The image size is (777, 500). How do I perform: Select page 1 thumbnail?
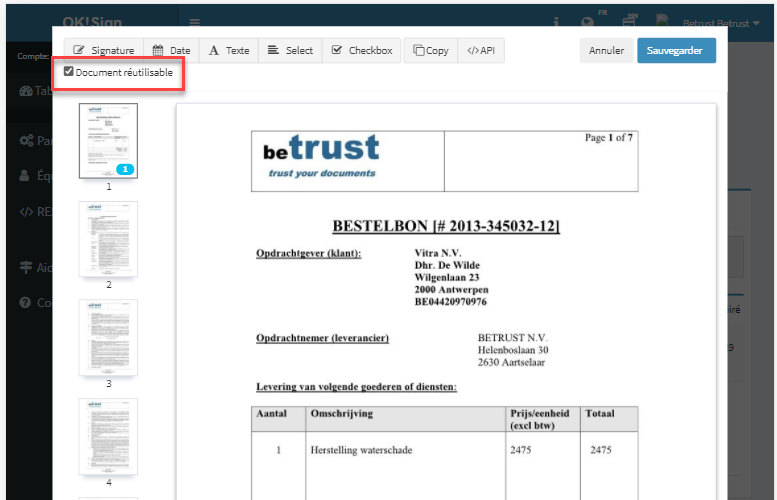[109, 141]
